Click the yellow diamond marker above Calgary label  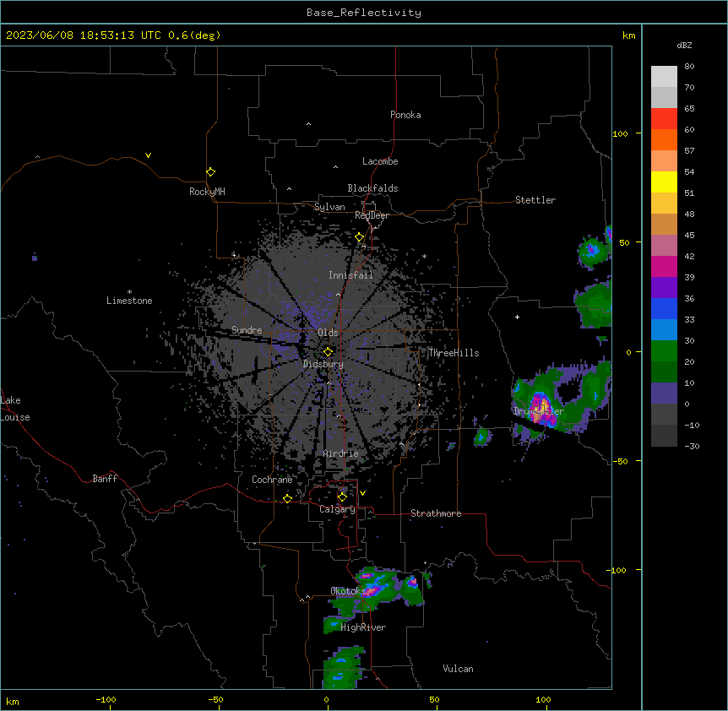(342, 497)
